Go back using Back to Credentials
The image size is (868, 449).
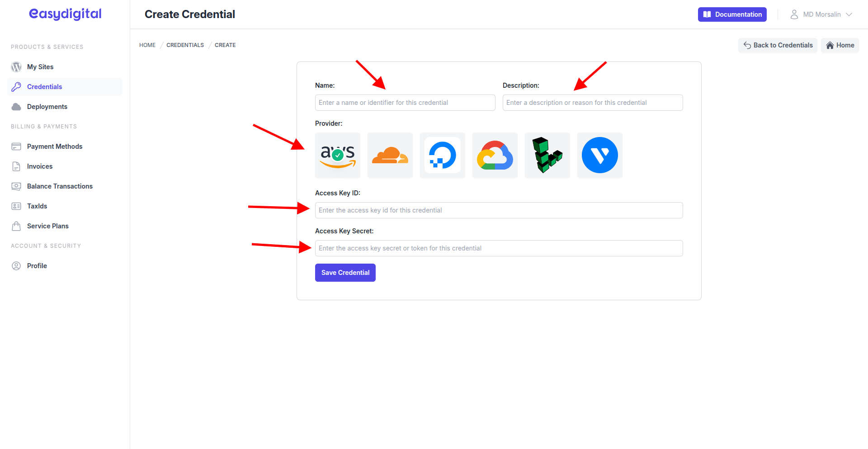tap(777, 45)
